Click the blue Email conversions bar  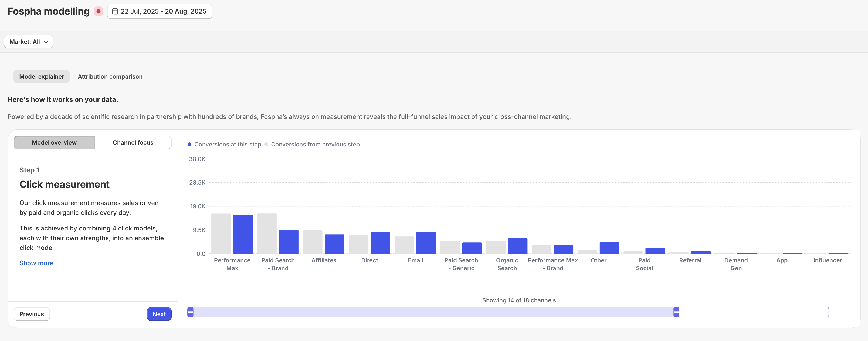tap(426, 243)
